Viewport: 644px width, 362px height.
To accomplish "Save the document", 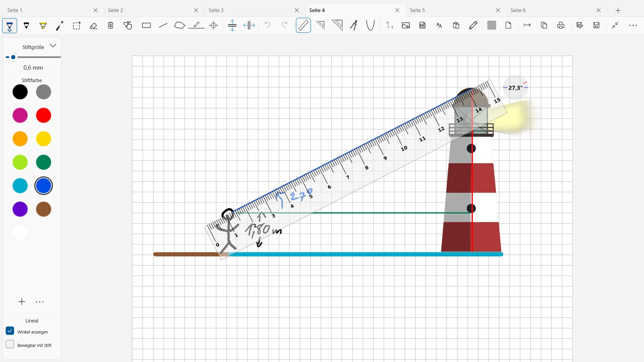I will (x=596, y=25).
